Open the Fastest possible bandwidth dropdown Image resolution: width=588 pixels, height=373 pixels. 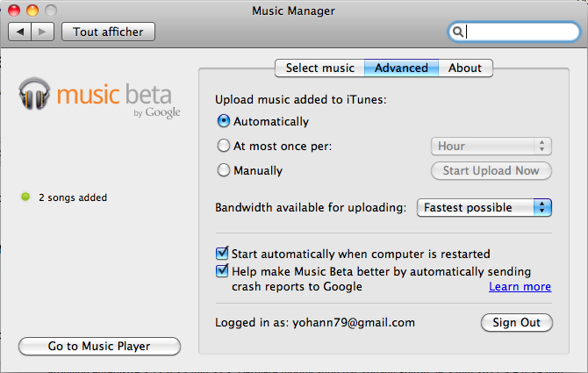484,208
